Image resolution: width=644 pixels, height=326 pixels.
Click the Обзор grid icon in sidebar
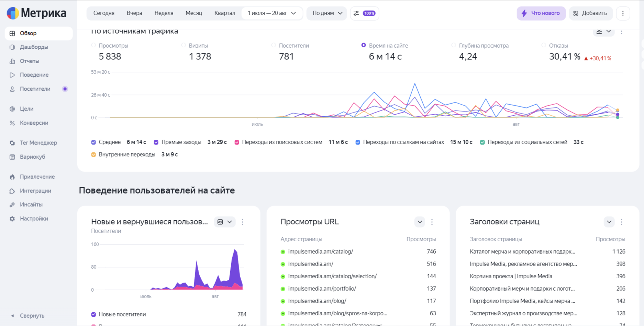click(12, 33)
